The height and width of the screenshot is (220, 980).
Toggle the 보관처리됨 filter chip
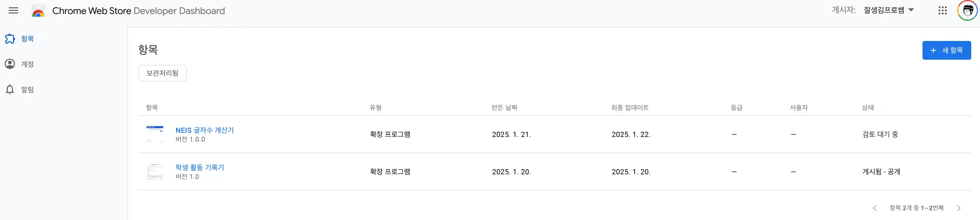click(162, 73)
